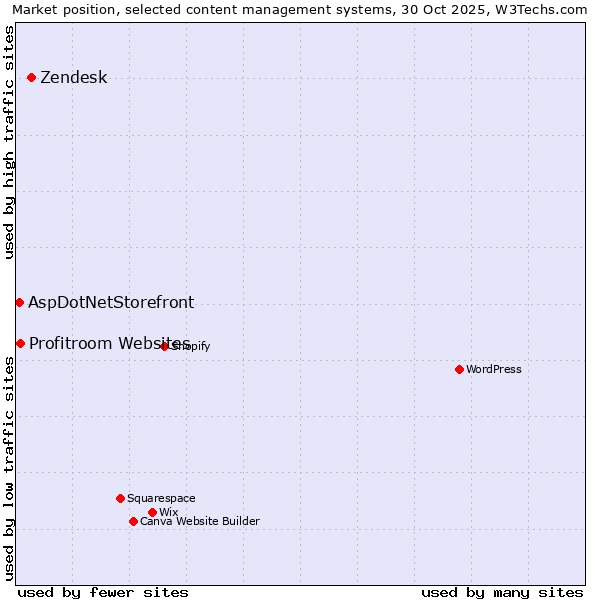Click the Squarespace data point marker
The image size is (600, 600).
pos(120,498)
